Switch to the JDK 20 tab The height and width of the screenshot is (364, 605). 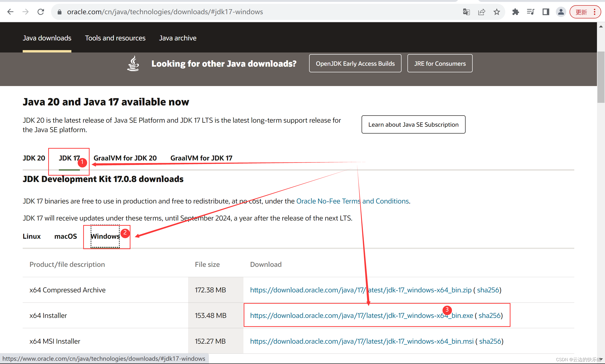click(x=34, y=158)
